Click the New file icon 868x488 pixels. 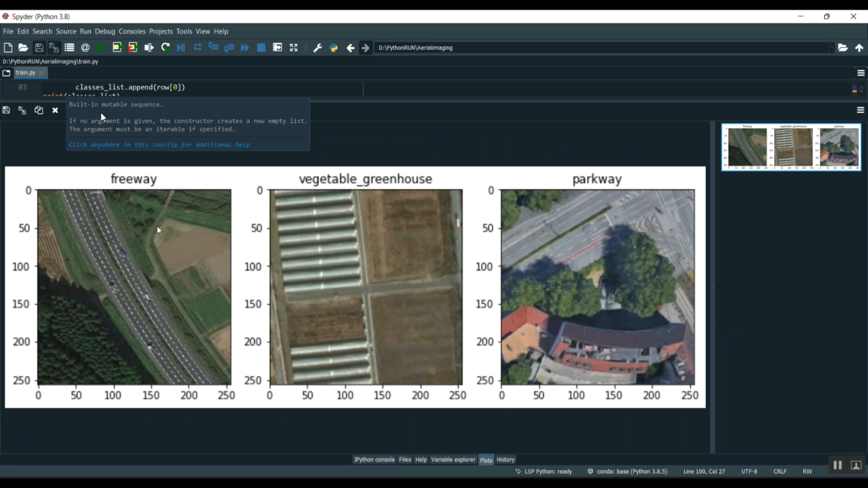pos(8,48)
